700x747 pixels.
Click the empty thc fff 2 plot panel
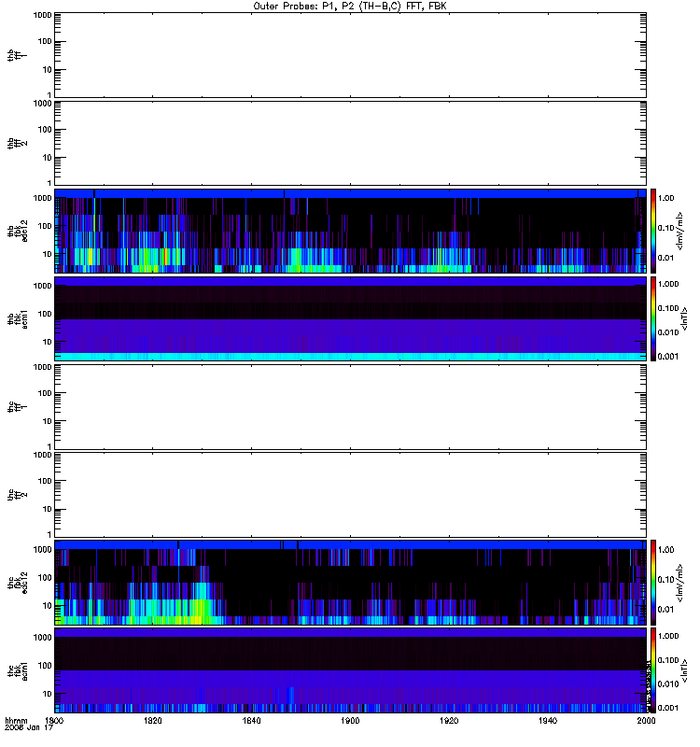[350, 495]
